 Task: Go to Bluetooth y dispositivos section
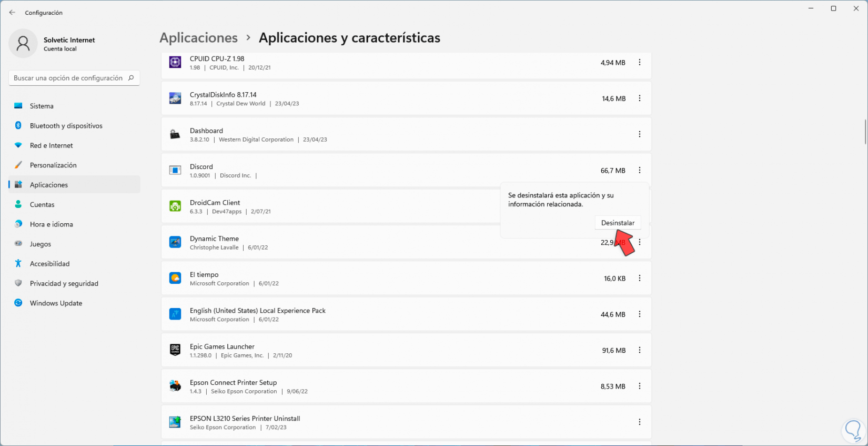tap(66, 126)
